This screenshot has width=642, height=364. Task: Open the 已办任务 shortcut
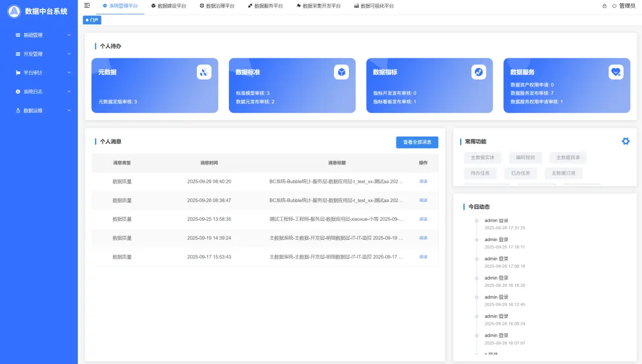click(x=520, y=173)
